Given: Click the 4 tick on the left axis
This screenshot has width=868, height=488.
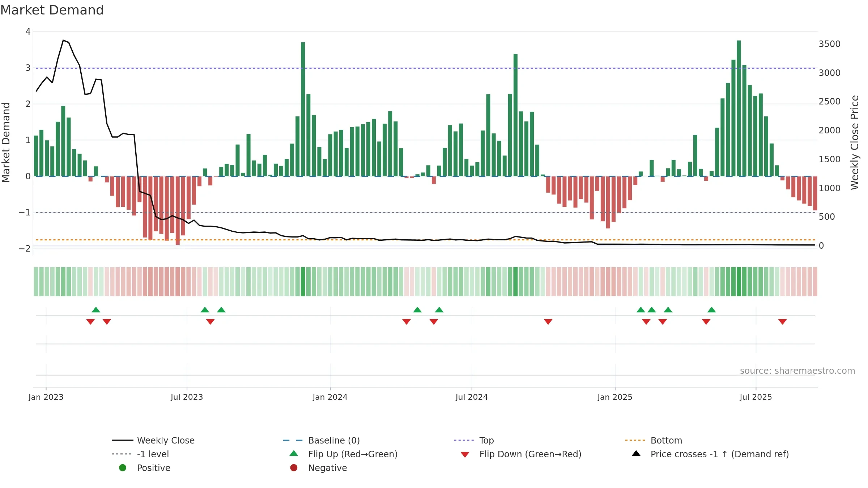Looking at the screenshot, I should pyautogui.click(x=28, y=32).
